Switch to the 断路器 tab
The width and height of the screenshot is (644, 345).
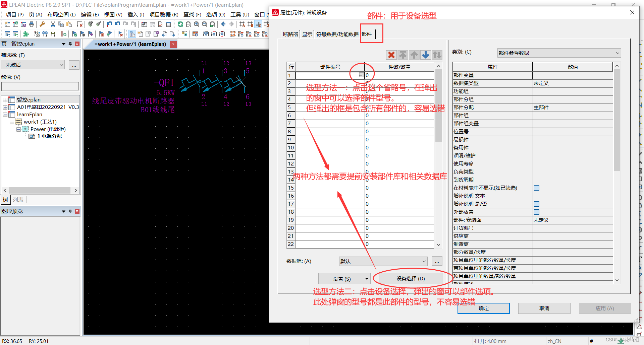[x=290, y=34]
